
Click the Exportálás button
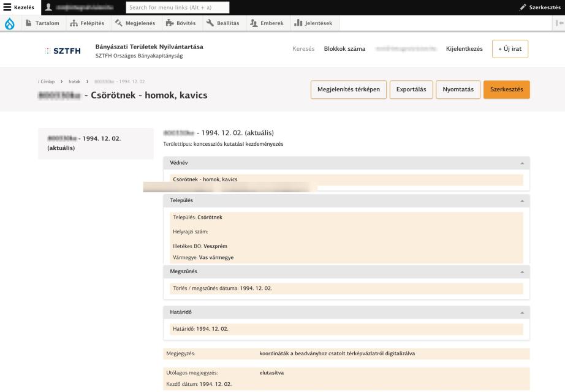click(x=411, y=89)
